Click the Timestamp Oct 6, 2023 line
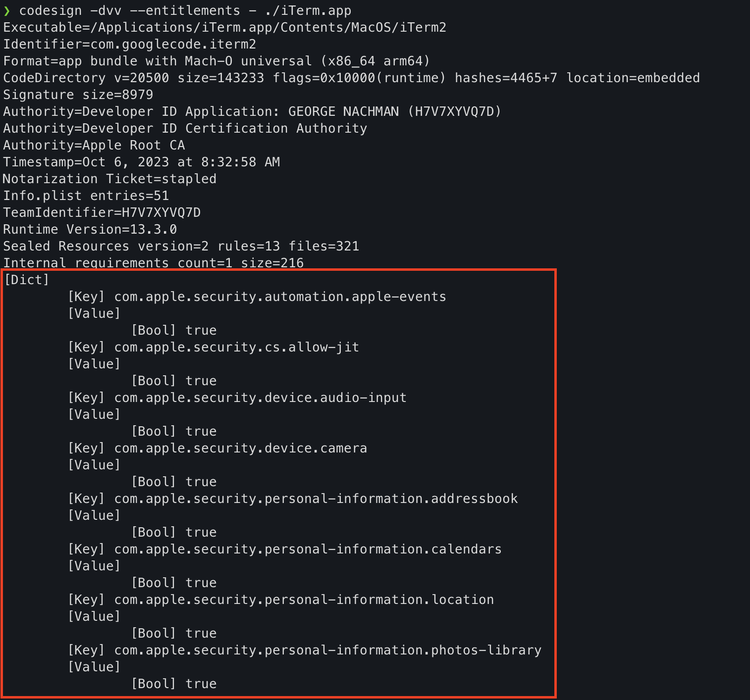Viewport: 750px width, 700px height. tap(142, 162)
